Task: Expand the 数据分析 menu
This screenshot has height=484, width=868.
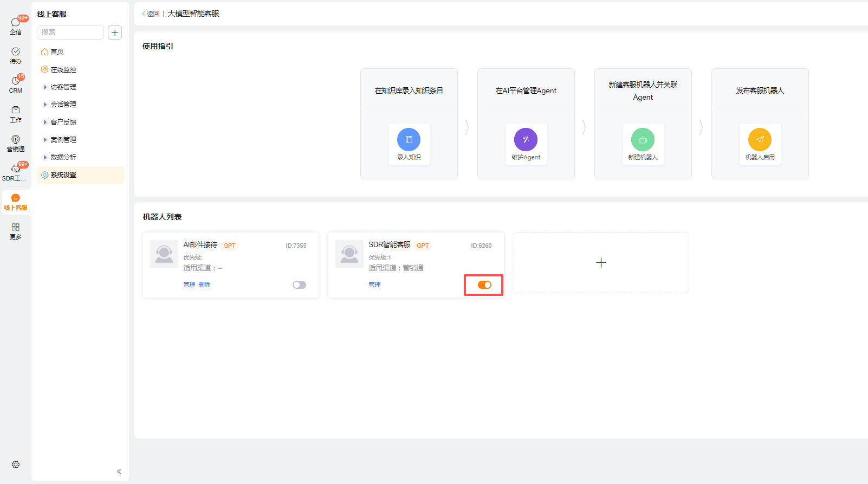Action: point(63,157)
